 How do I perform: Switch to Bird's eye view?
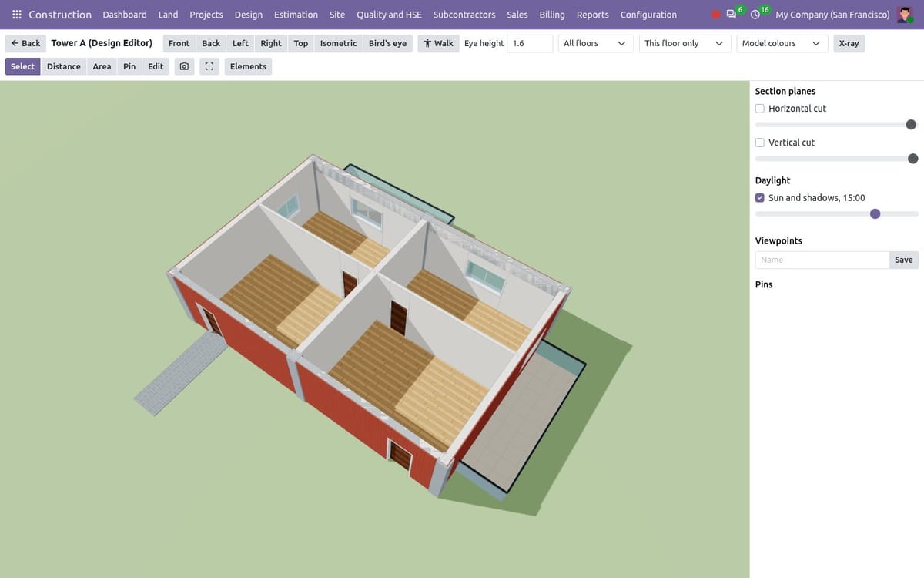tap(387, 43)
